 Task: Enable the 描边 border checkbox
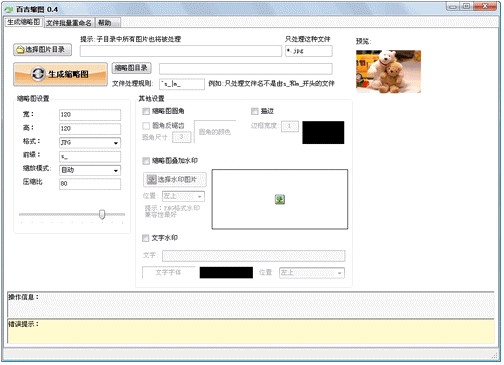coord(255,111)
